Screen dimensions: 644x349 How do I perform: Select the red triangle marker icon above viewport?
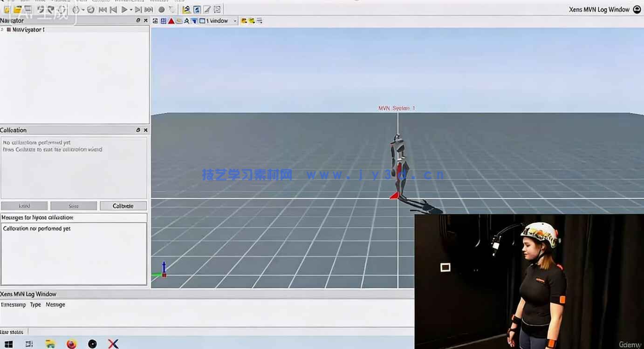coord(171,21)
